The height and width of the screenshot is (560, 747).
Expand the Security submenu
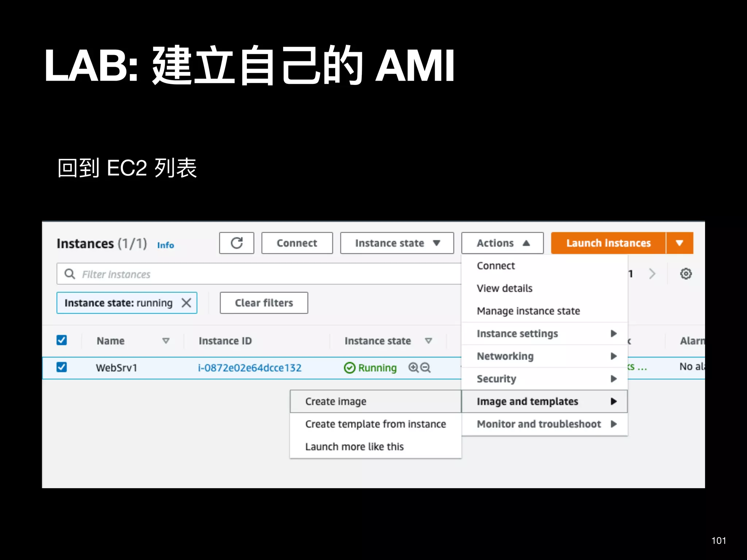(x=545, y=379)
